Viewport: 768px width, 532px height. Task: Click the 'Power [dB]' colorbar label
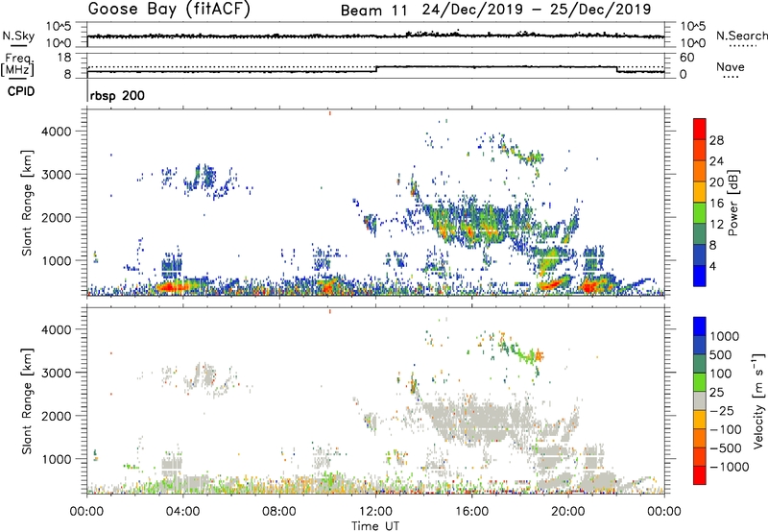point(732,203)
